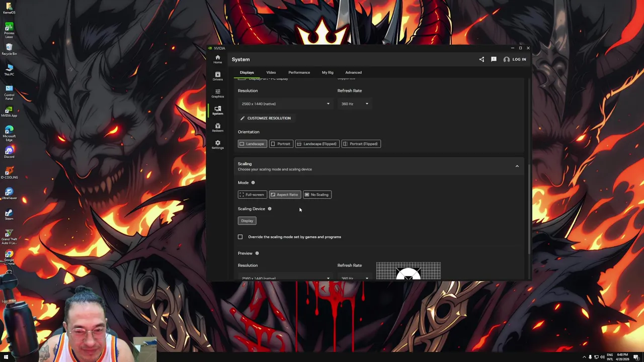Select the Control Panel desktop icon
This screenshot has width=644, height=362.
9,92
